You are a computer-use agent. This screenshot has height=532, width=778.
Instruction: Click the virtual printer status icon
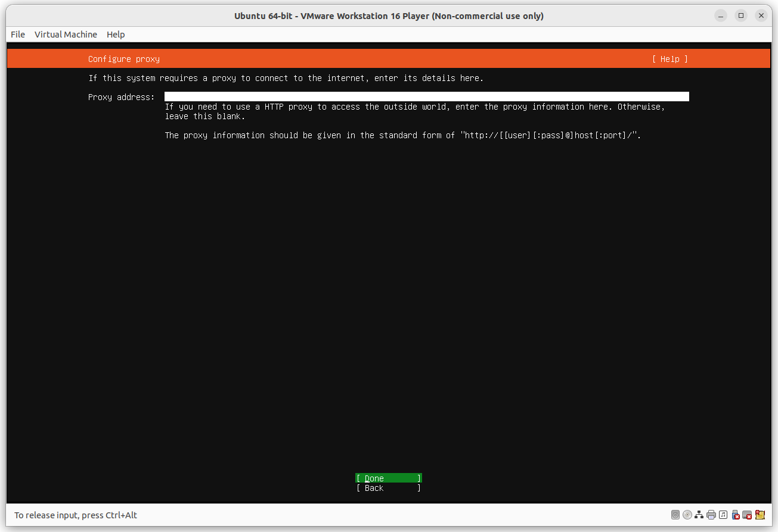[711, 515]
